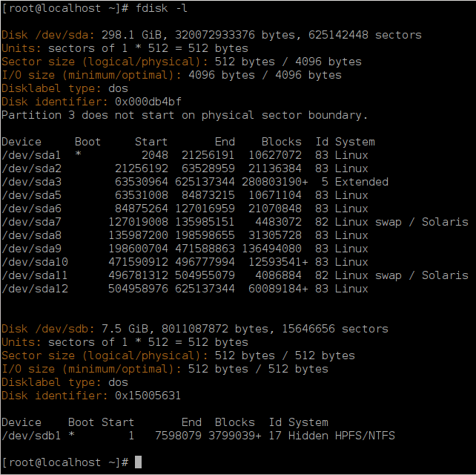Click the 320072933376 bytes value

(x=235, y=35)
